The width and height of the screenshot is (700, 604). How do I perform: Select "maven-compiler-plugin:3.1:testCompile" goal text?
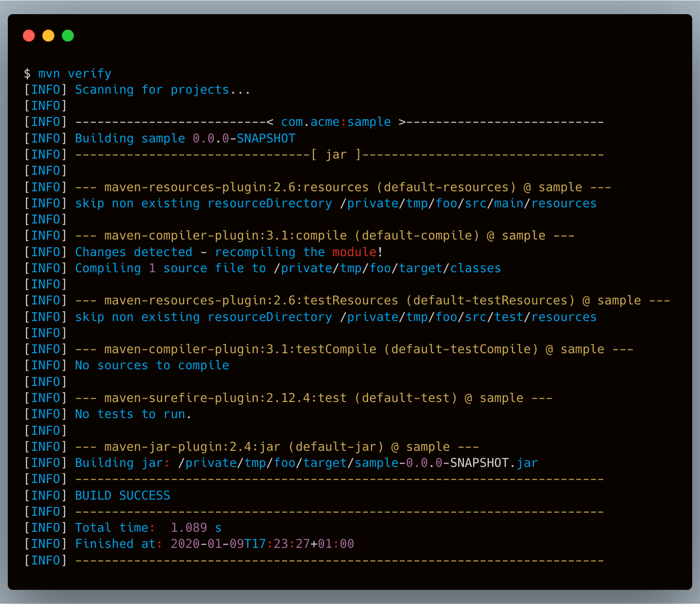pyautogui.click(x=240, y=349)
